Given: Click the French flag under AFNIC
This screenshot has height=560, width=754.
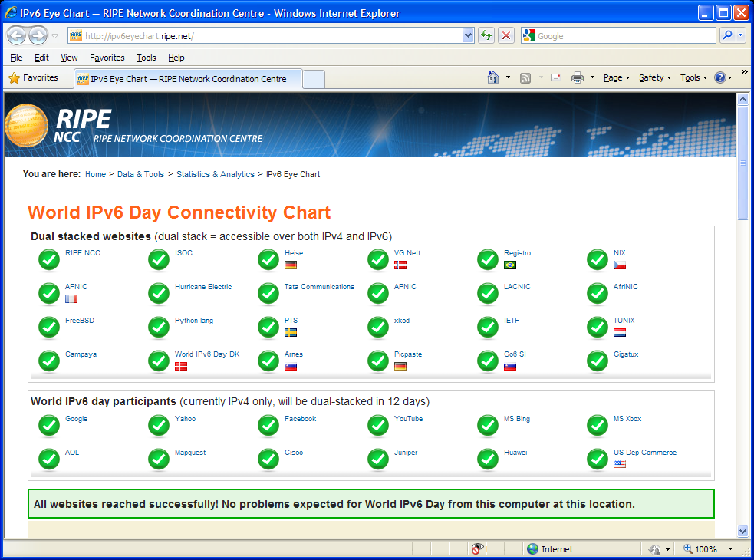Looking at the screenshot, I should coord(71,298).
